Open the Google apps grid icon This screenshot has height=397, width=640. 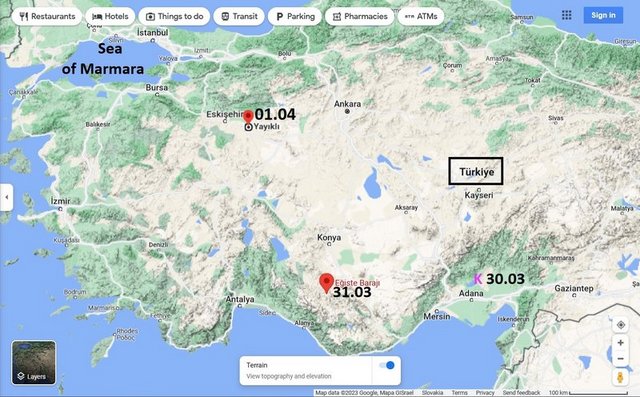(x=567, y=16)
